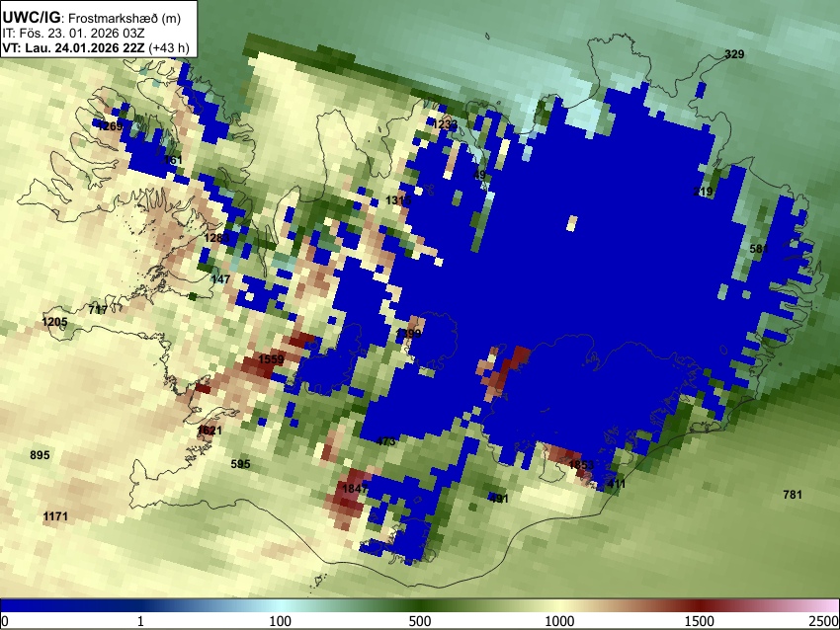Click the map value 717
This screenshot has height=630, width=840.
click(x=98, y=309)
